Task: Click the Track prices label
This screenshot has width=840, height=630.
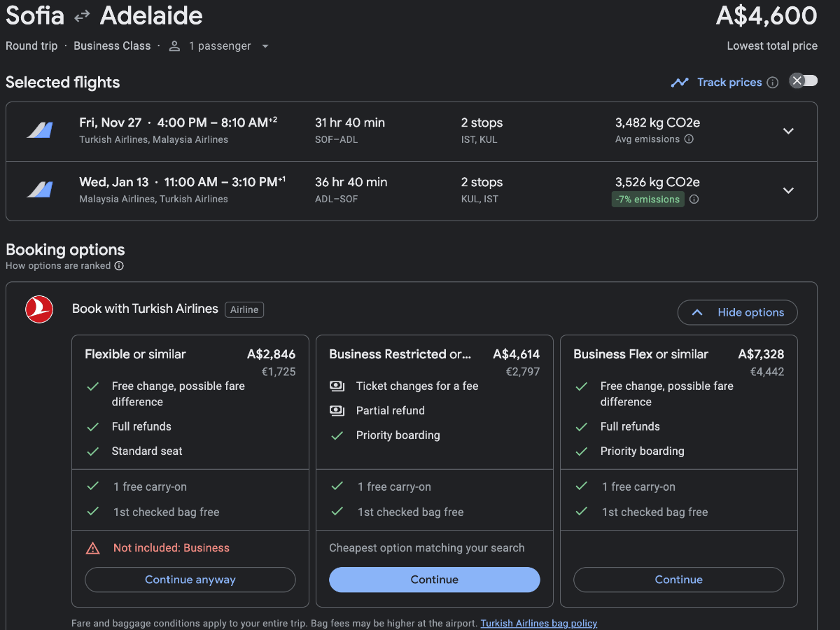Action: click(729, 83)
